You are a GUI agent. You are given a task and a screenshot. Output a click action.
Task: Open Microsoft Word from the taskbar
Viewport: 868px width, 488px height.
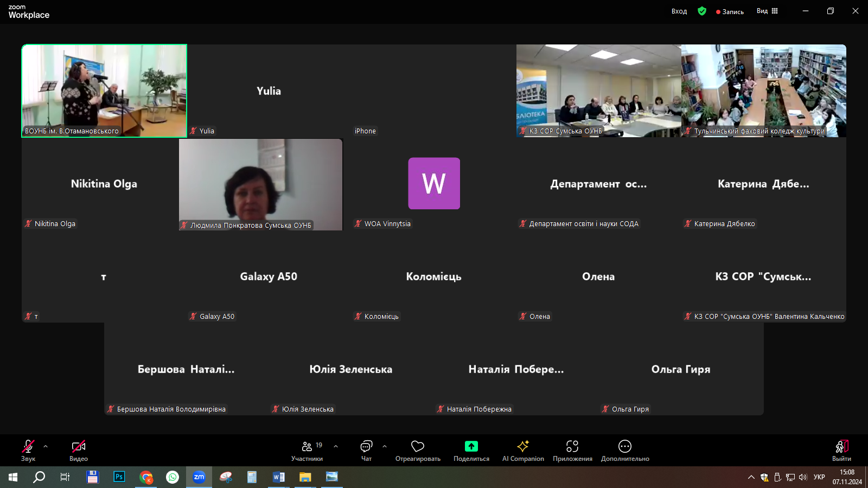pyautogui.click(x=278, y=477)
